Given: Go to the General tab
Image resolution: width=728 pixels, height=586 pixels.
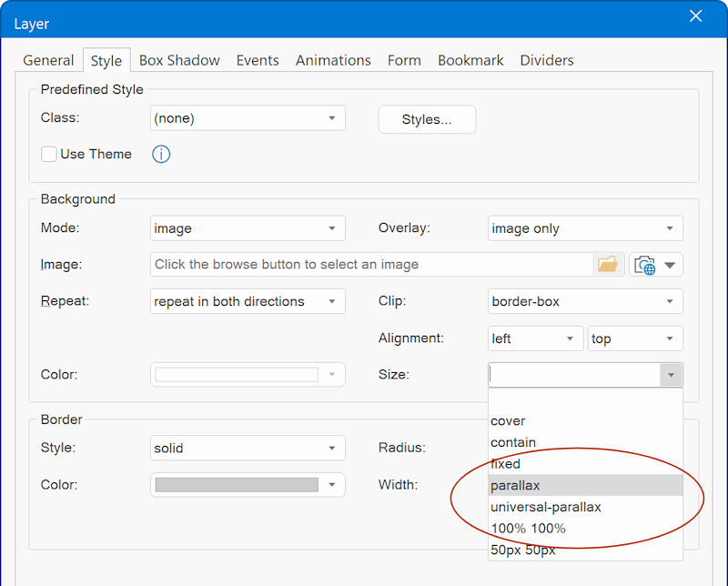Looking at the screenshot, I should pos(48,61).
